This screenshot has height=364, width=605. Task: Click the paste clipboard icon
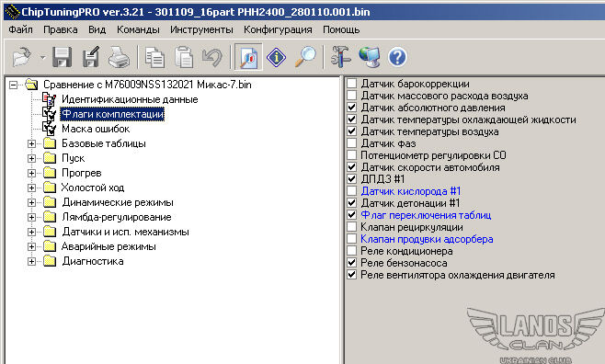click(184, 57)
